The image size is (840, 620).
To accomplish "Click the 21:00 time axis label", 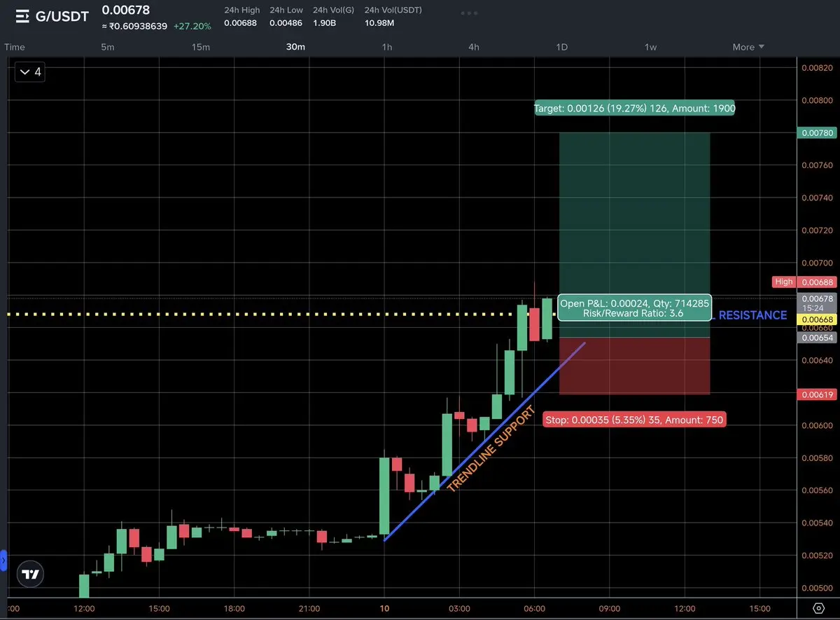I will [x=309, y=608].
